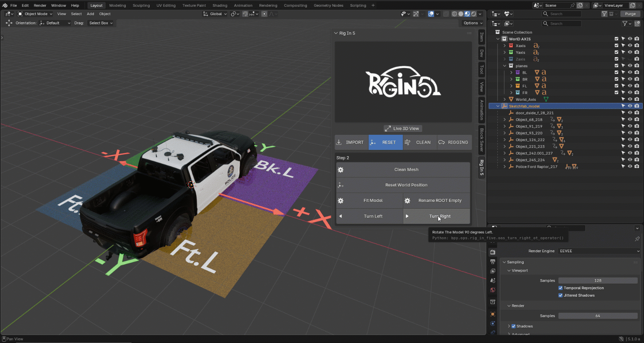Click the Render Samples 64 field
The height and width of the screenshot is (343, 644).
click(598, 316)
